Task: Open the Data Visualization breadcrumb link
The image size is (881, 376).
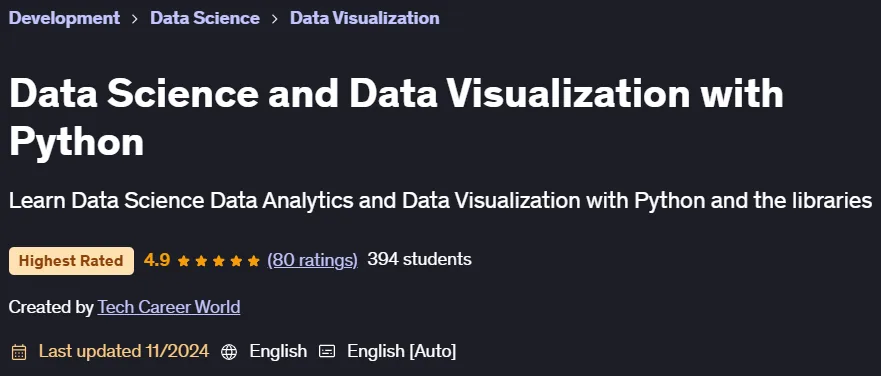Action: pyautogui.click(x=365, y=18)
